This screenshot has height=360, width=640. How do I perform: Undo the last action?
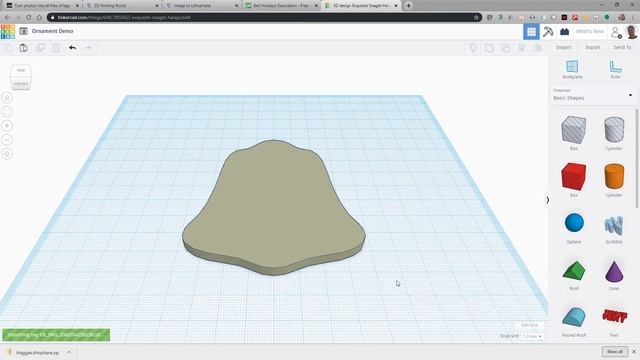click(x=72, y=48)
